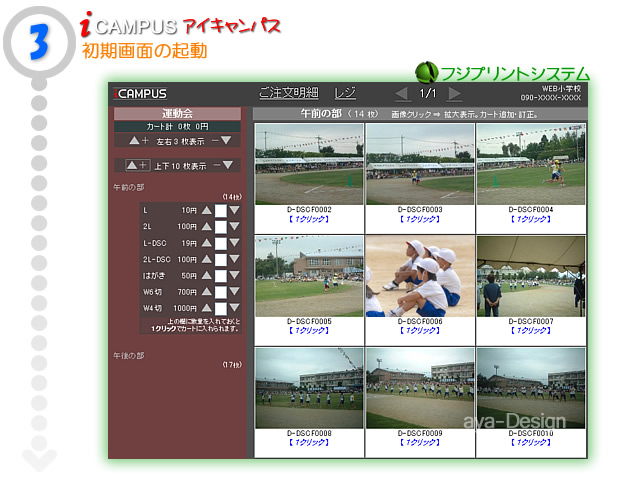Click 1クリック under D-DSCF0002
The width and height of the screenshot is (628, 490).
coord(309,219)
